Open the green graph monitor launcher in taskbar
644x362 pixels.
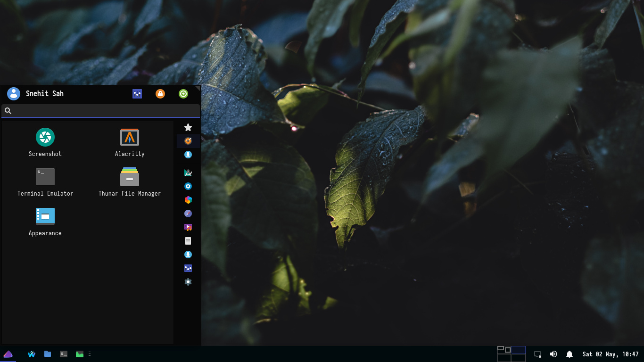click(x=80, y=354)
